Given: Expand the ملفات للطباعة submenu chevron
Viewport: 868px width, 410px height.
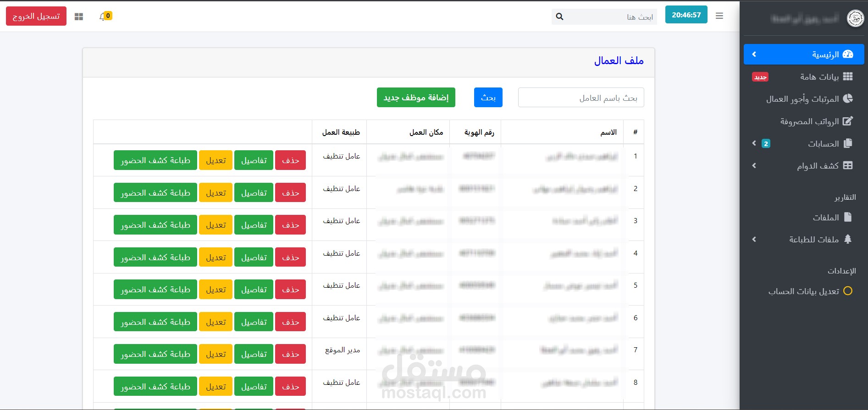Looking at the screenshot, I should (x=754, y=239).
